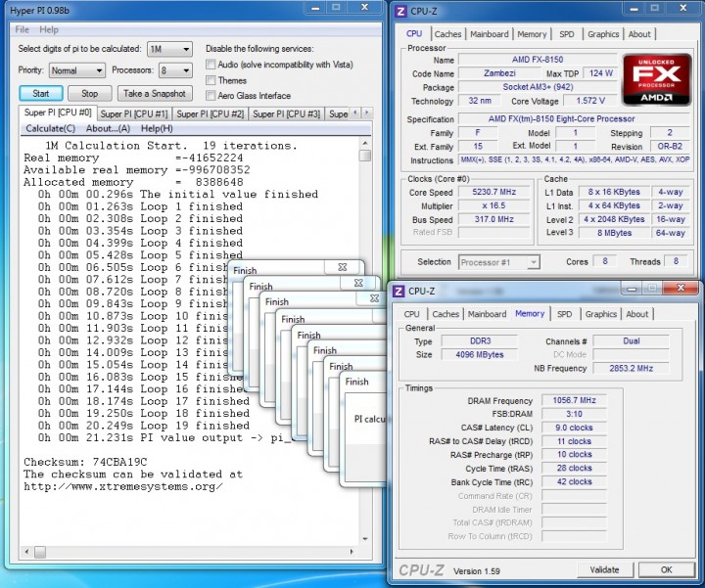
Task: Close the topmost Finish dialog with its X icon
Action: [343, 267]
